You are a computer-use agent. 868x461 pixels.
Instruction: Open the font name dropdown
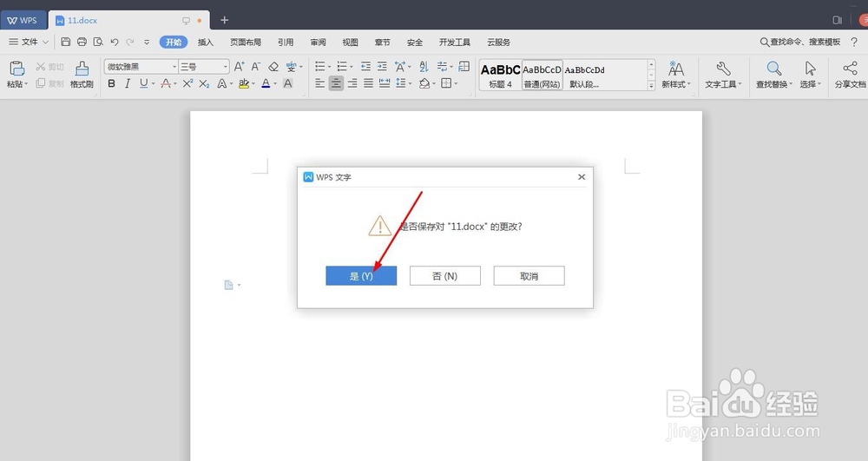pyautogui.click(x=174, y=66)
